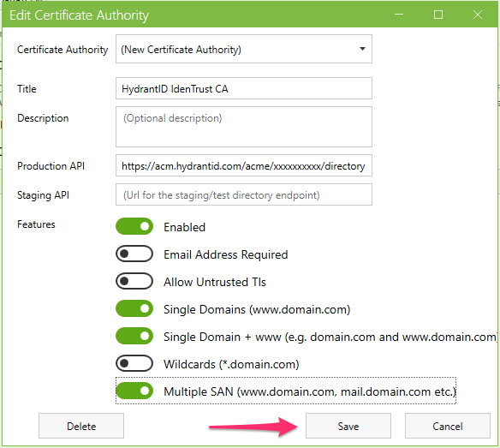The width and height of the screenshot is (500, 448).
Task: Enable the Wildcards (*.domain.com) toggle
Action: click(x=134, y=364)
